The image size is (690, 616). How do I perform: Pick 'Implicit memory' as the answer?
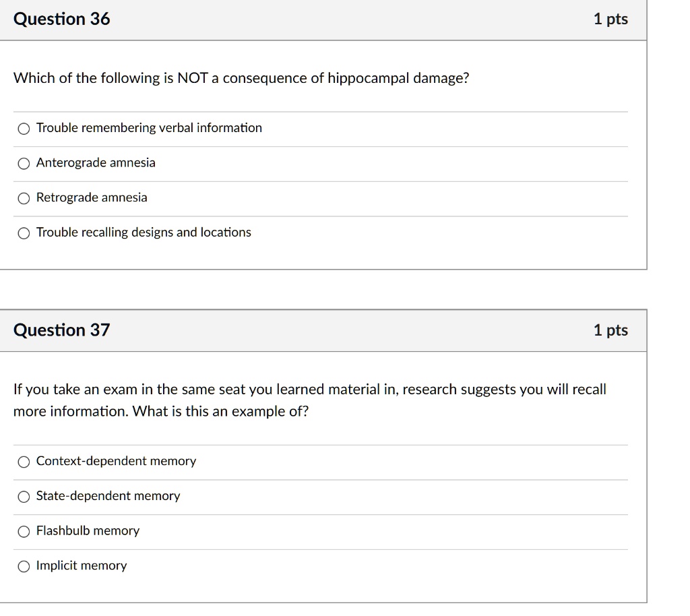click(24, 566)
